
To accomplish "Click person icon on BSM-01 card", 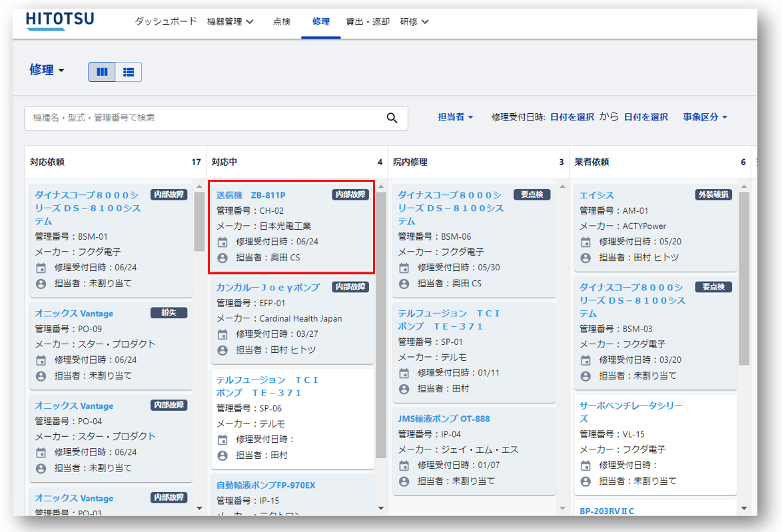I will coord(41,284).
